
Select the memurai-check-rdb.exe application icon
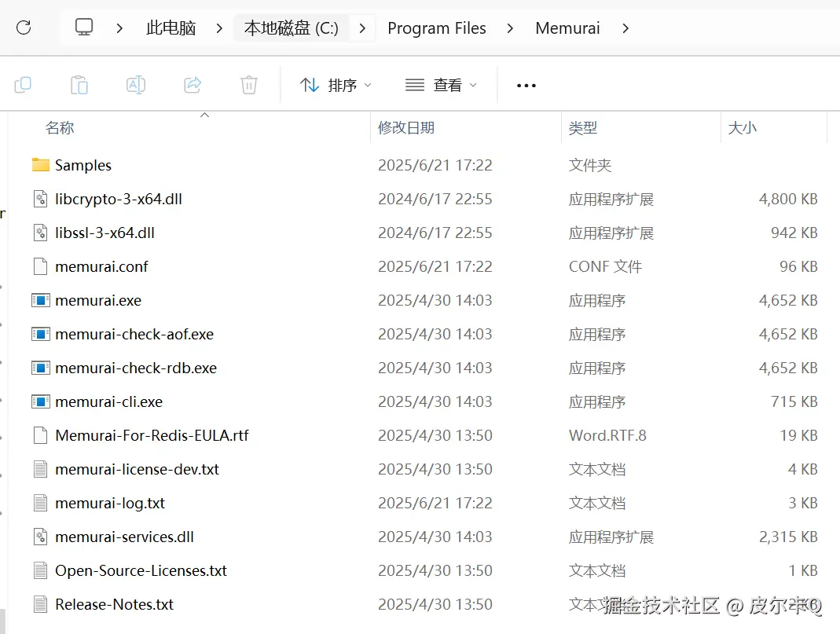pos(41,368)
